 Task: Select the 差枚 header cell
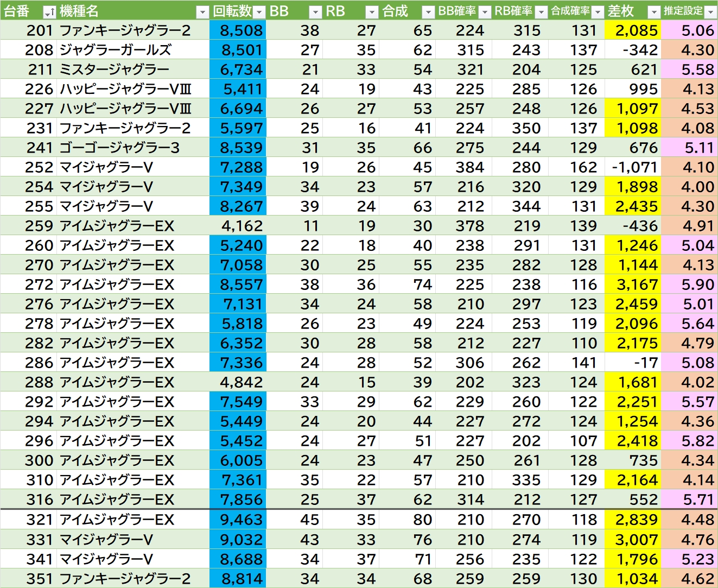point(633,11)
